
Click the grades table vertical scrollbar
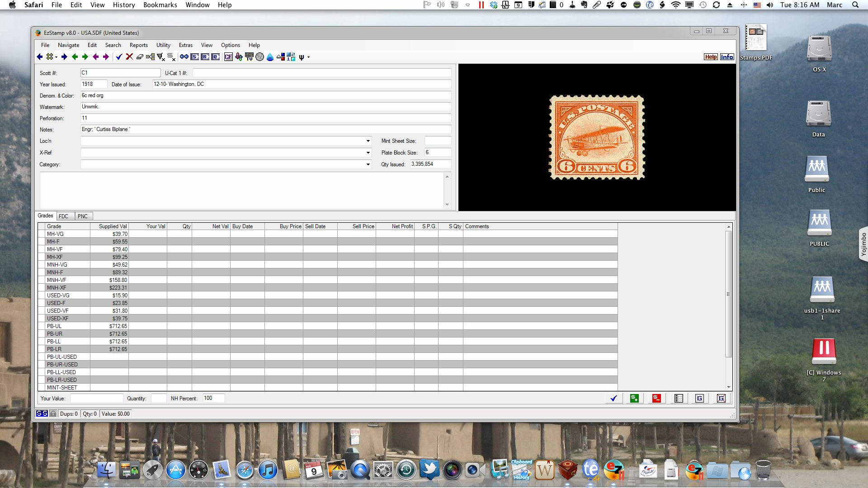728,294
